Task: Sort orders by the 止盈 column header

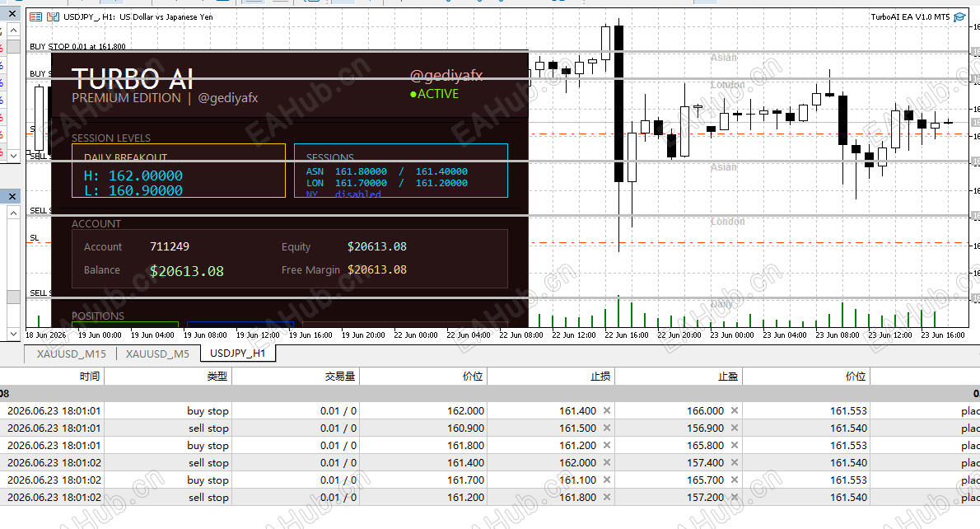Action: tap(679, 376)
